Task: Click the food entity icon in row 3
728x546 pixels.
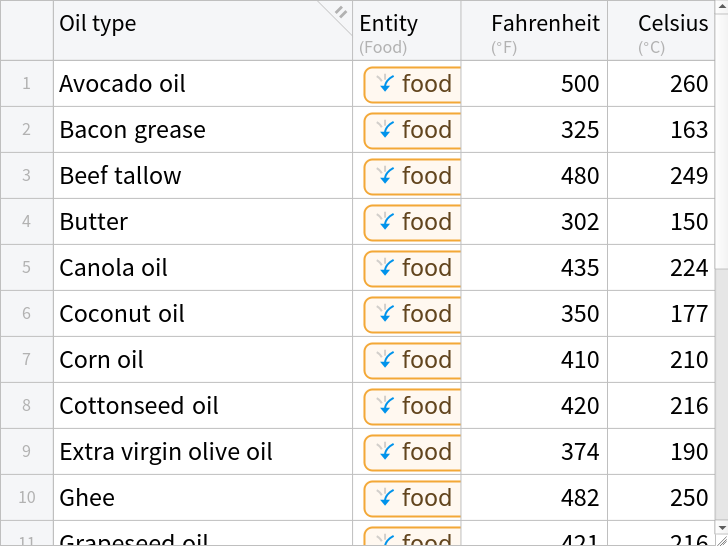Action: point(383,176)
